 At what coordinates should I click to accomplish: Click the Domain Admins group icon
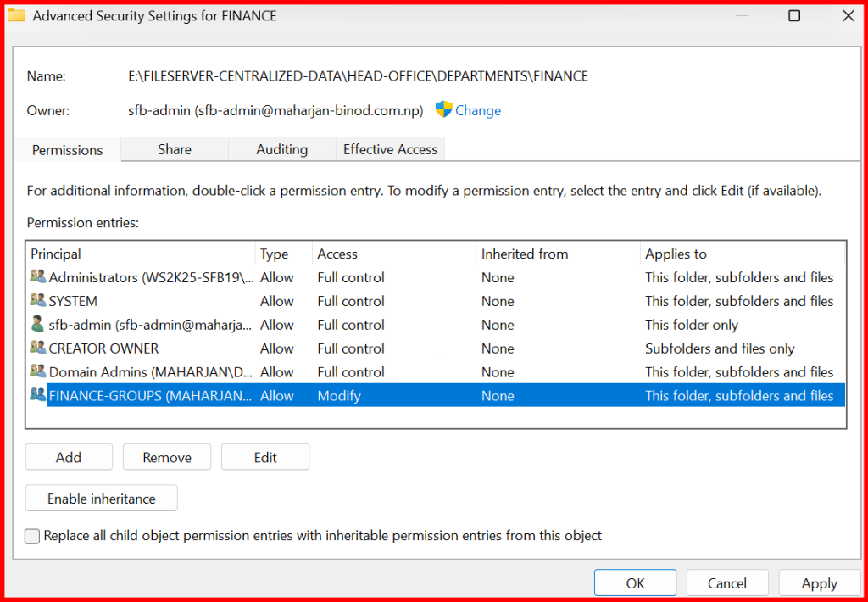point(38,372)
